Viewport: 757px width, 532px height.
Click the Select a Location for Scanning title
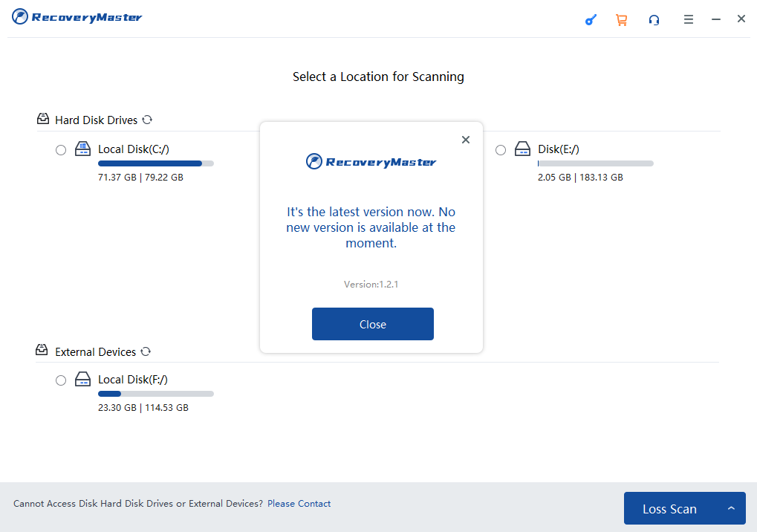379,77
